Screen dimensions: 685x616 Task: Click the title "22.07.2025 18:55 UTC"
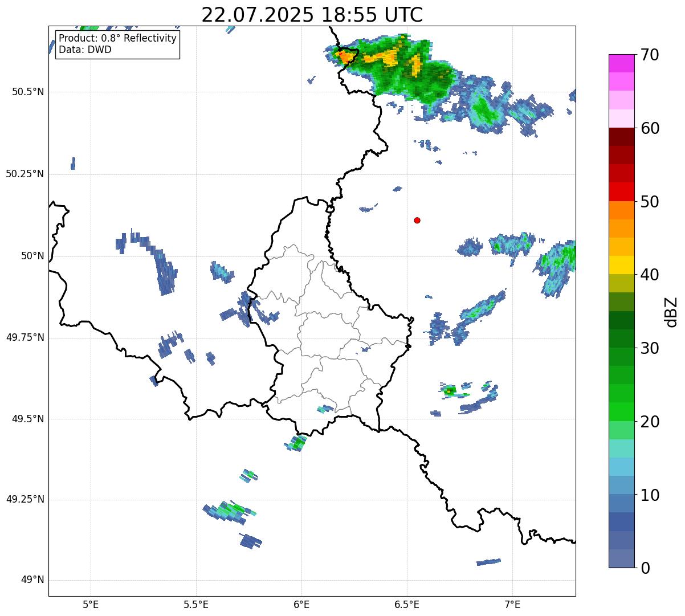pos(312,14)
